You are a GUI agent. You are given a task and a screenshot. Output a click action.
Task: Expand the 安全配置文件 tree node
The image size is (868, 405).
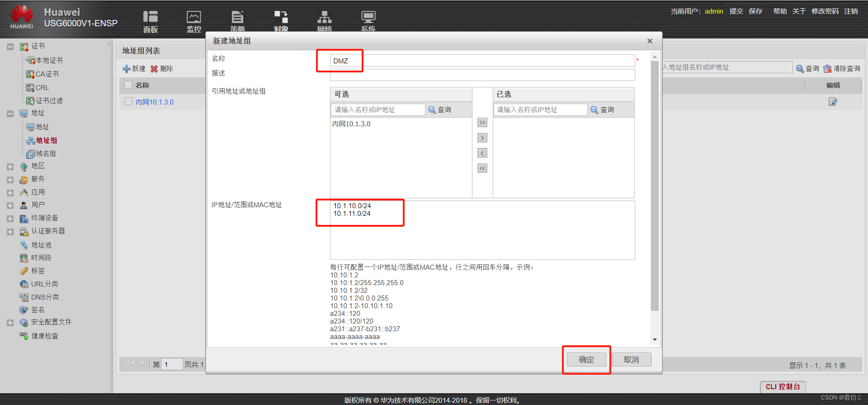(x=10, y=323)
